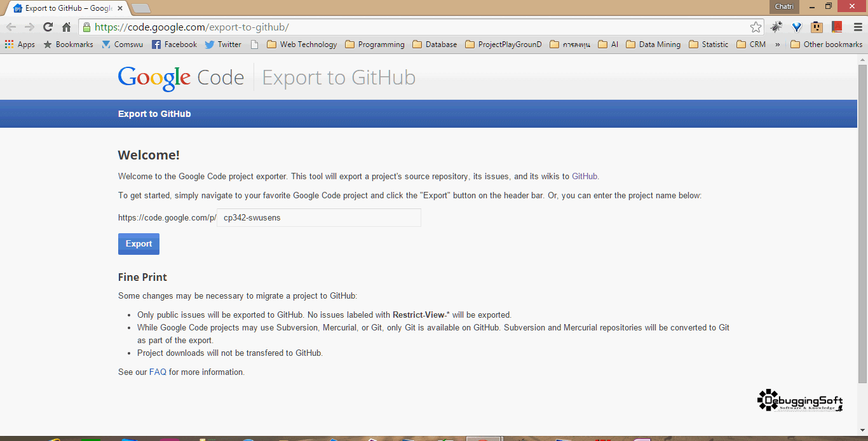
Task: Expand the Statistic bookmark folder
Action: click(709, 44)
